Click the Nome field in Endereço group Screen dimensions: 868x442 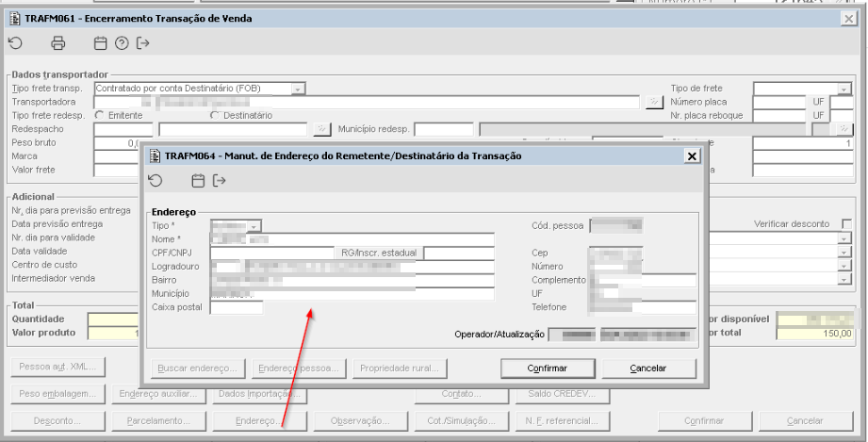352,239
